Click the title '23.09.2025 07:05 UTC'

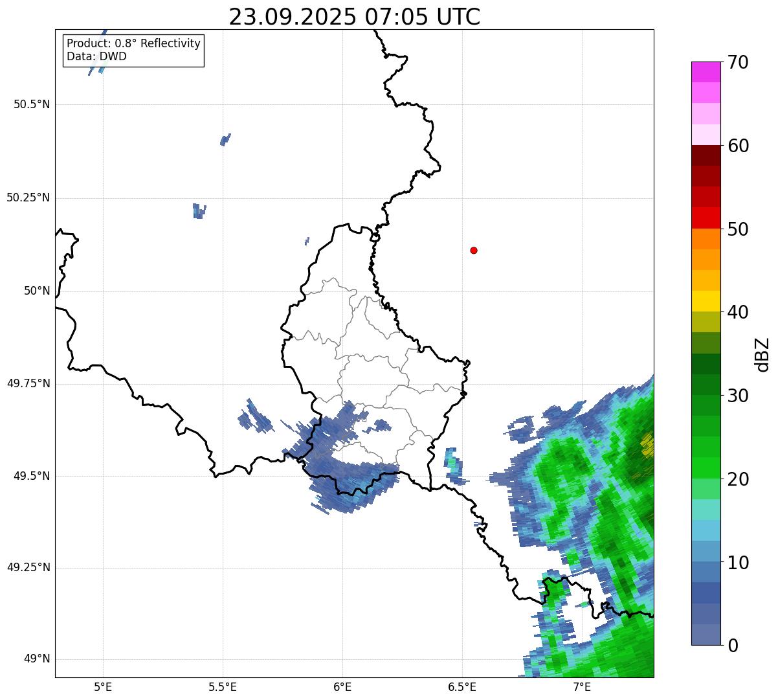point(355,17)
